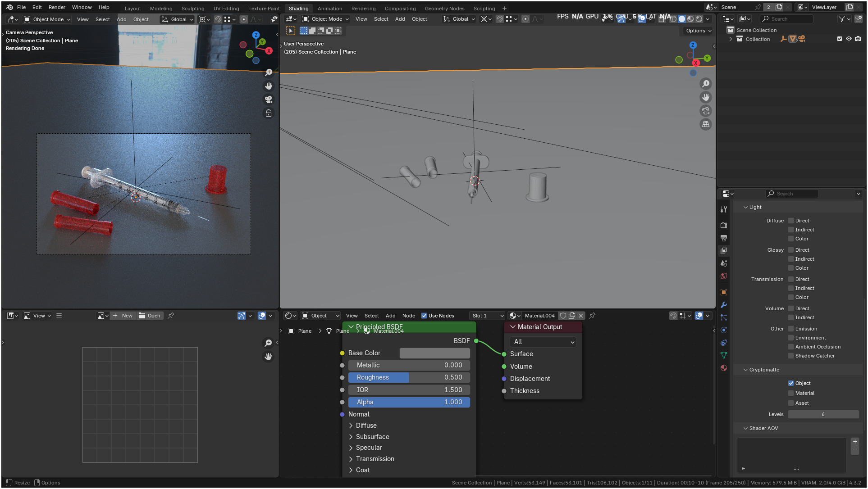The width and height of the screenshot is (868, 489).
Task: Unlink Material.004 with the X icon
Action: [581, 316]
